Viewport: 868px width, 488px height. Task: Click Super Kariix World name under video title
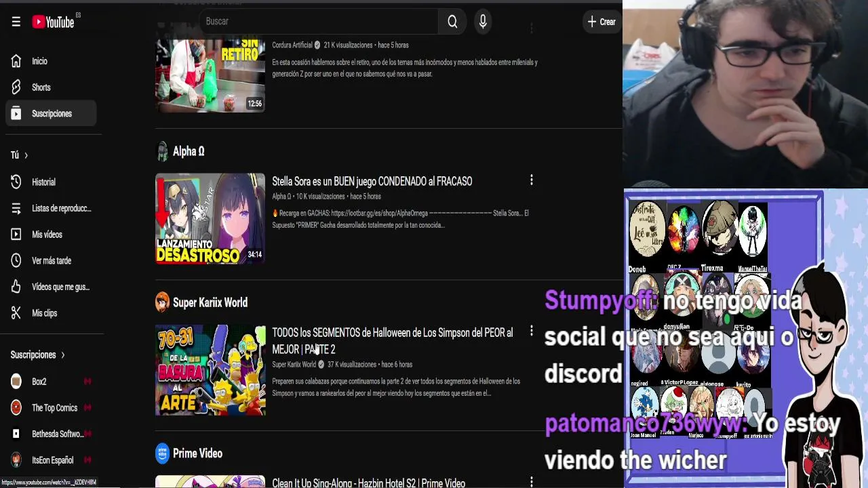tap(294, 365)
